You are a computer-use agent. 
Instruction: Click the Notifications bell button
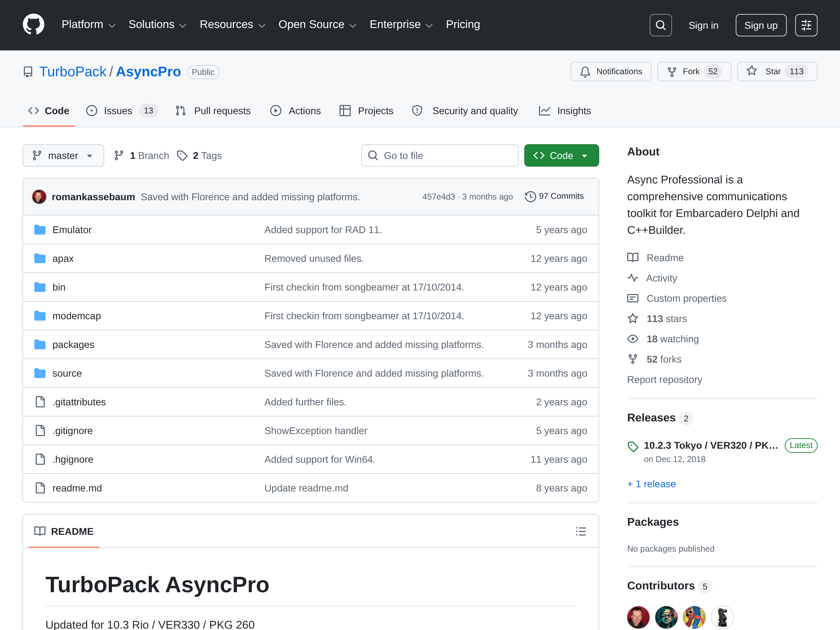611,71
